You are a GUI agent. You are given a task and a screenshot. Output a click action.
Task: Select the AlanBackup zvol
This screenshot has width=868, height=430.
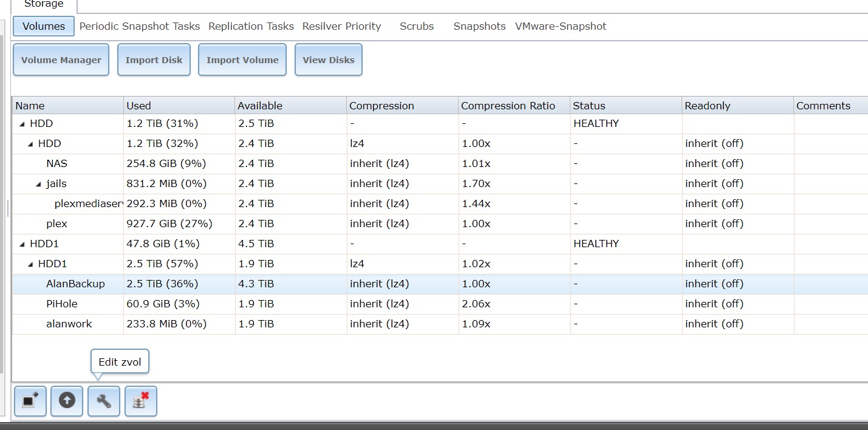(x=75, y=284)
